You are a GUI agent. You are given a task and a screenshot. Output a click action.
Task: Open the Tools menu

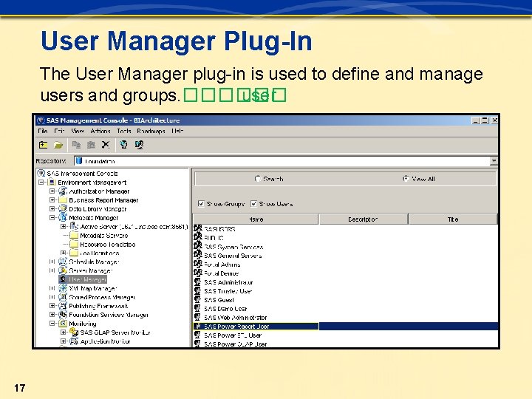124,131
